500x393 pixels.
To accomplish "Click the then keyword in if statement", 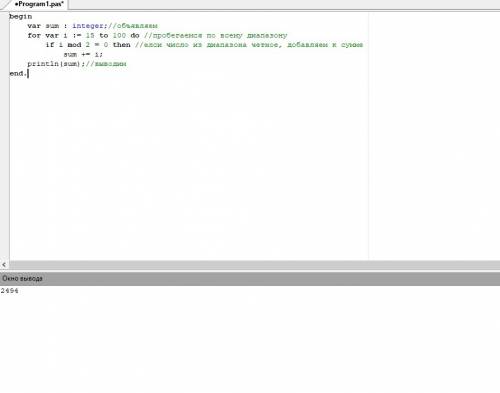I will point(122,45).
